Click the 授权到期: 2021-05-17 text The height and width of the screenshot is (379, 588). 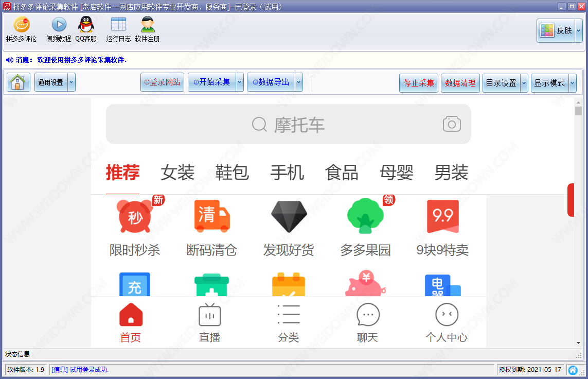[530, 370]
